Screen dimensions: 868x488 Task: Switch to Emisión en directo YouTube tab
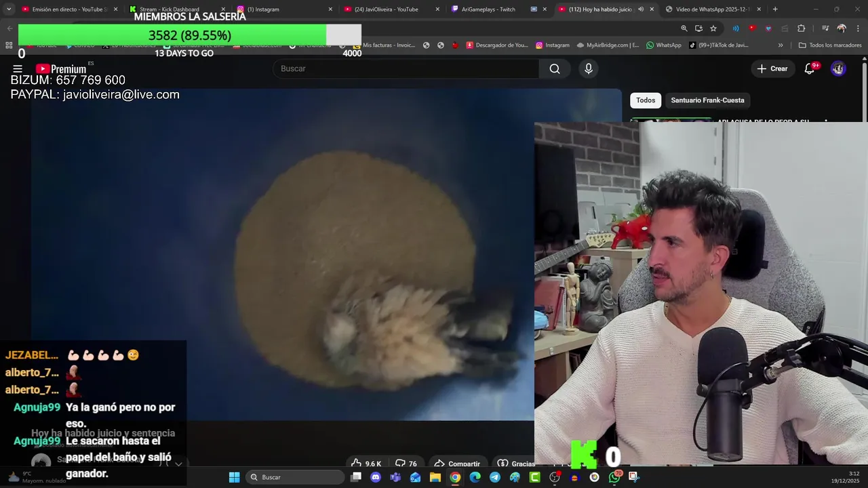(69, 9)
